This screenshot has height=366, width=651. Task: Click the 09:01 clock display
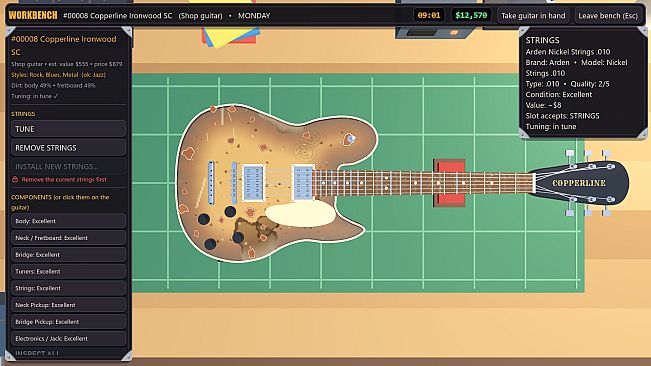pyautogui.click(x=429, y=15)
